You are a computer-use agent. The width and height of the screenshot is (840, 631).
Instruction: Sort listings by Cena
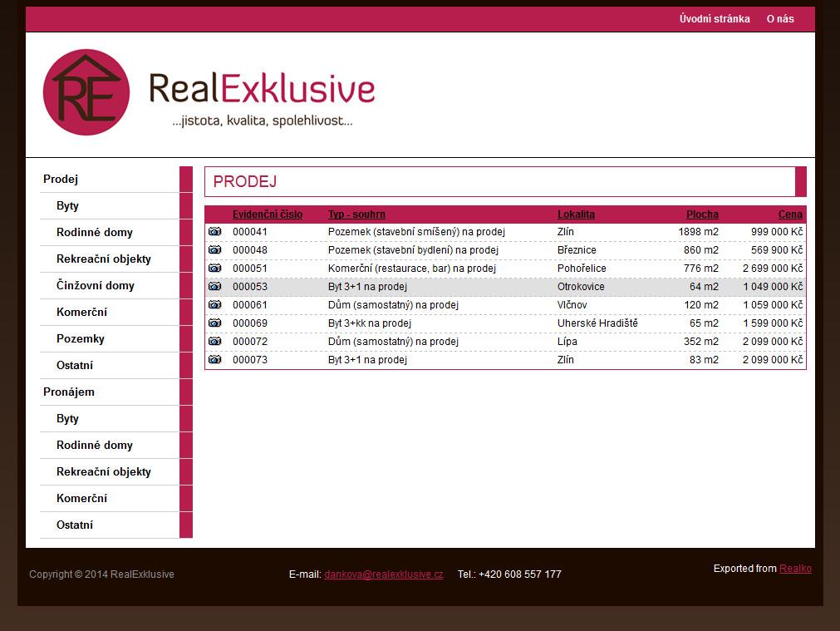[x=791, y=214]
